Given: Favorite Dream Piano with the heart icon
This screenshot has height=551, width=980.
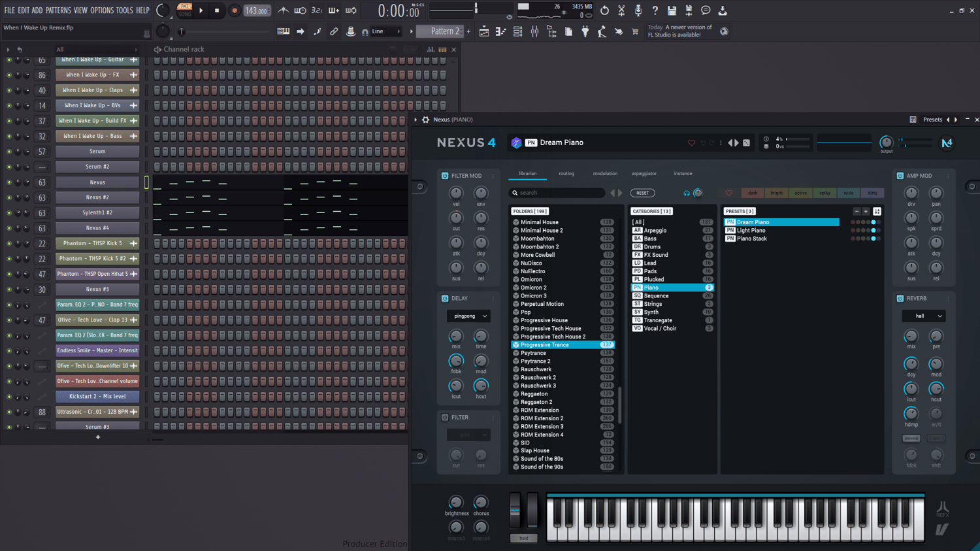Looking at the screenshot, I should coord(691,142).
